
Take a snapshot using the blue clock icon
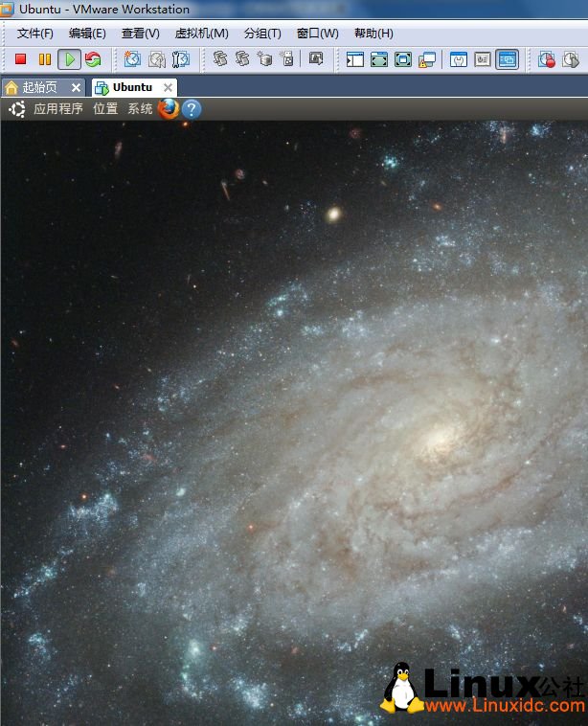click(132, 59)
